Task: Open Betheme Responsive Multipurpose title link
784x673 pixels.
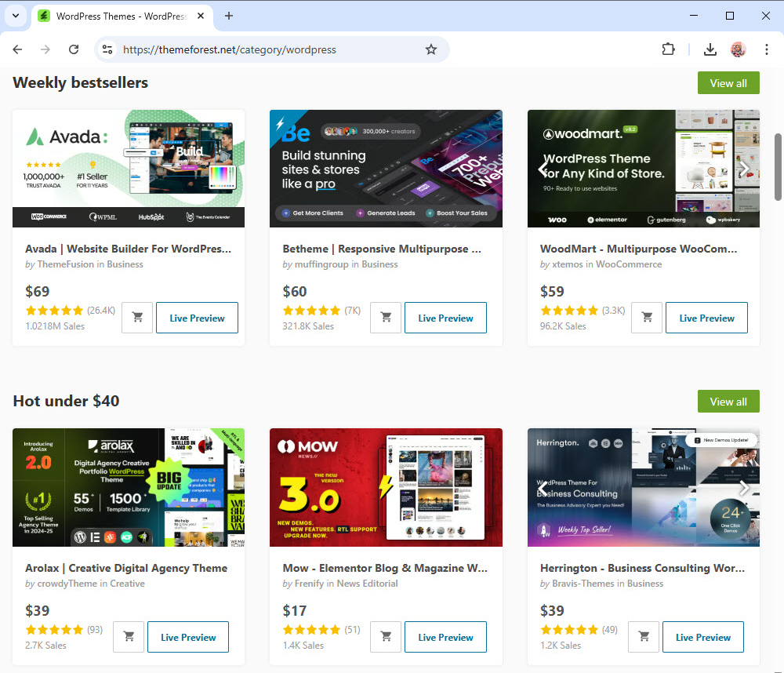Action: click(x=382, y=249)
